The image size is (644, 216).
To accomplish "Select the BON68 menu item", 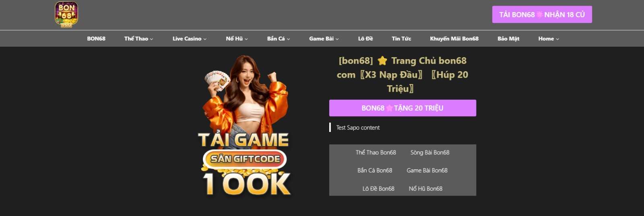I will pos(96,39).
